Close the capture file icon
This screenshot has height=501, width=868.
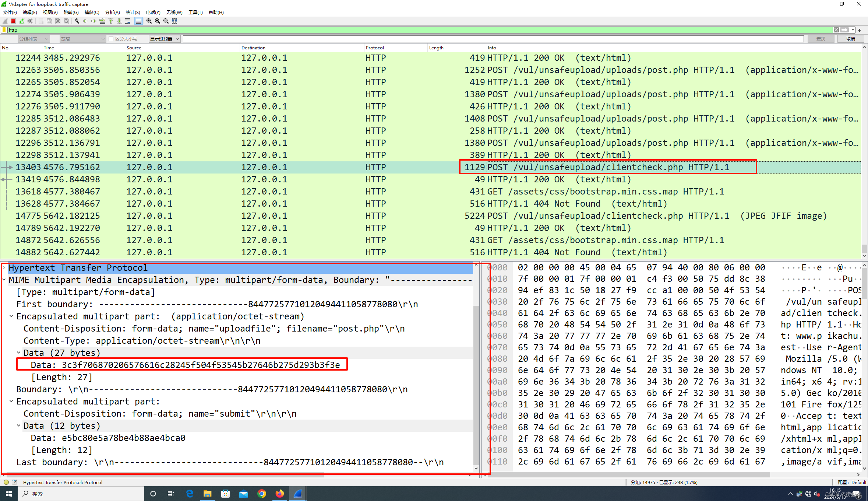pyautogui.click(x=58, y=21)
